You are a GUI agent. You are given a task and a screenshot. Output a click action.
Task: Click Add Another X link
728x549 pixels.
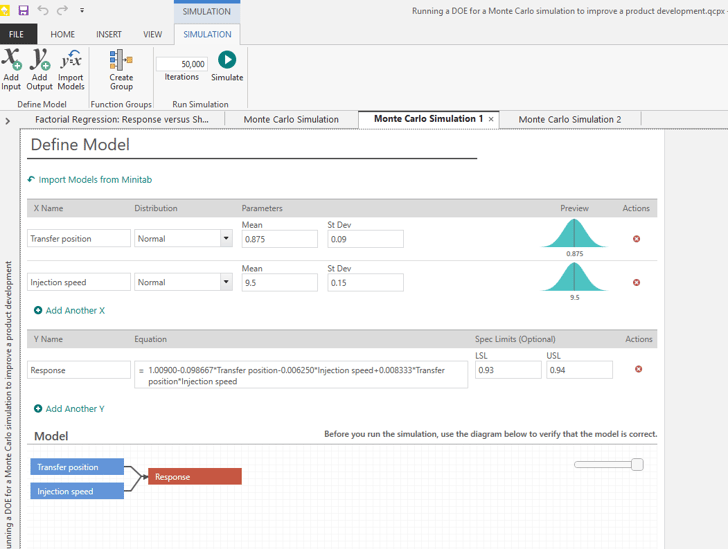(x=74, y=311)
